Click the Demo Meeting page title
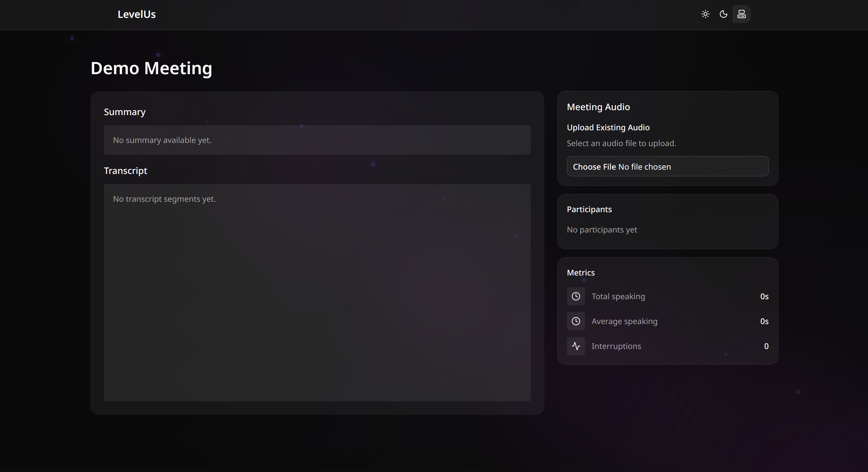The image size is (868, 472). 151,69
